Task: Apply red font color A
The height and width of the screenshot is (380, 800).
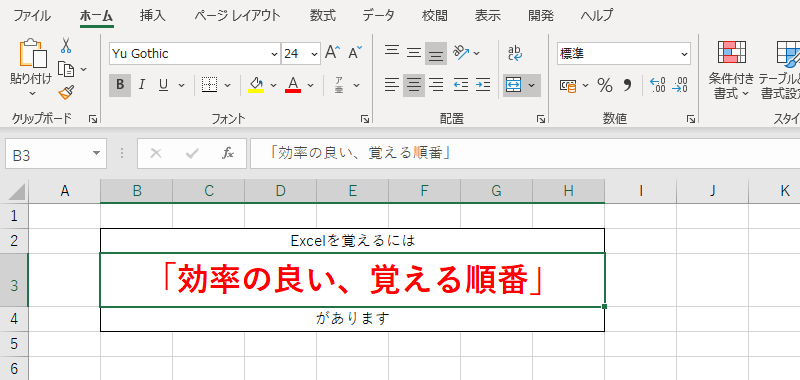Action: coord(293,85)
